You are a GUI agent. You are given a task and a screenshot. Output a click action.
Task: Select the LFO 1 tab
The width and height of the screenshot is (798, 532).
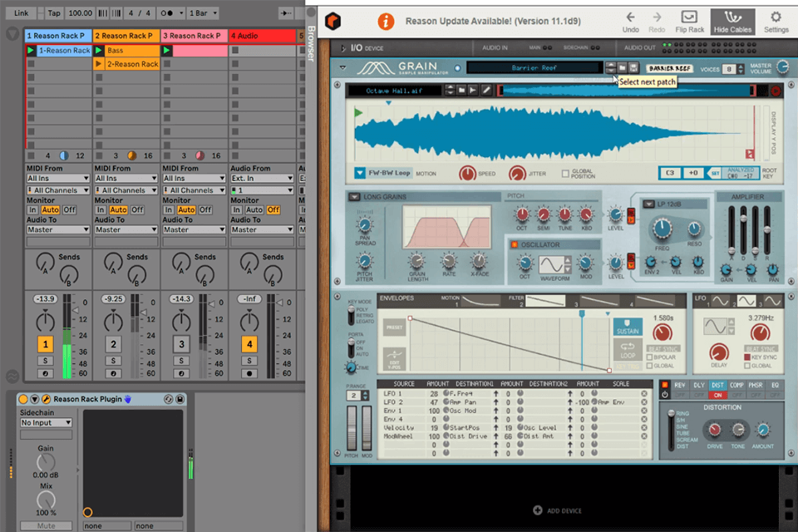720,301
